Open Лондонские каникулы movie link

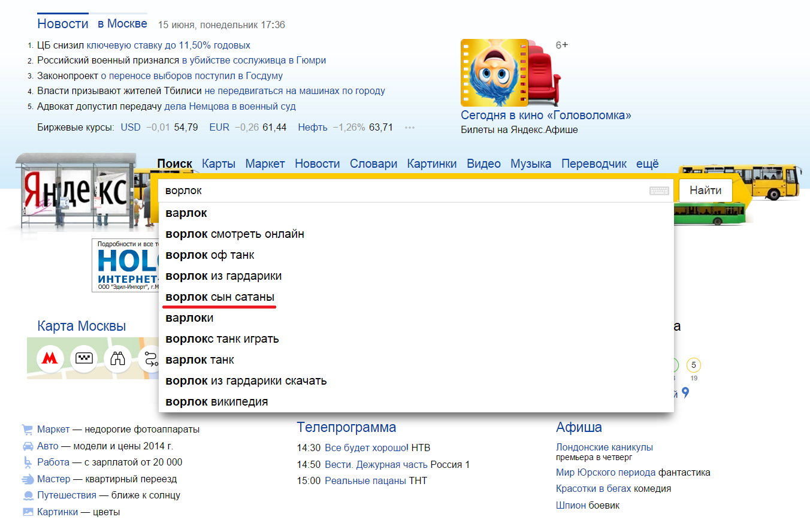point(605,447)
